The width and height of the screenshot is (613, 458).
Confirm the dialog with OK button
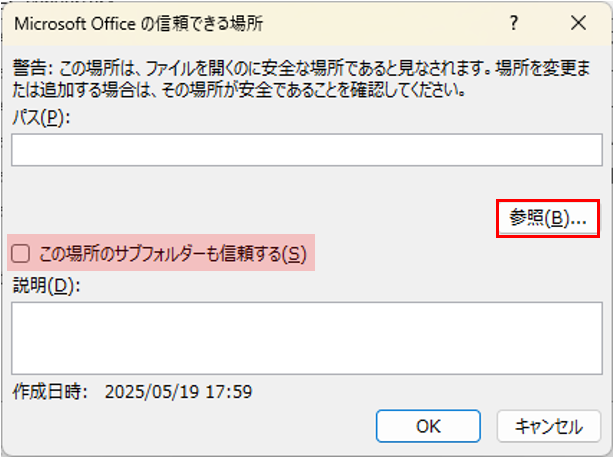pos(428,426)
